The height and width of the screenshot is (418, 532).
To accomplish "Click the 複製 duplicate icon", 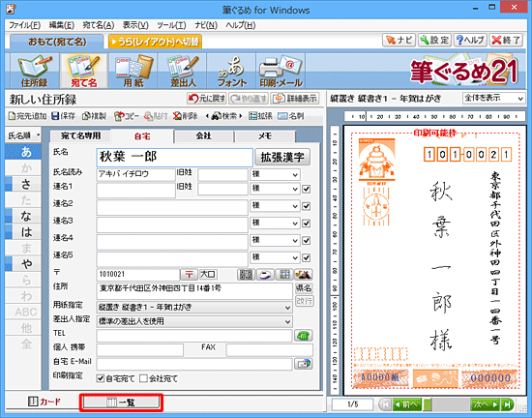I will pos(94,116).
